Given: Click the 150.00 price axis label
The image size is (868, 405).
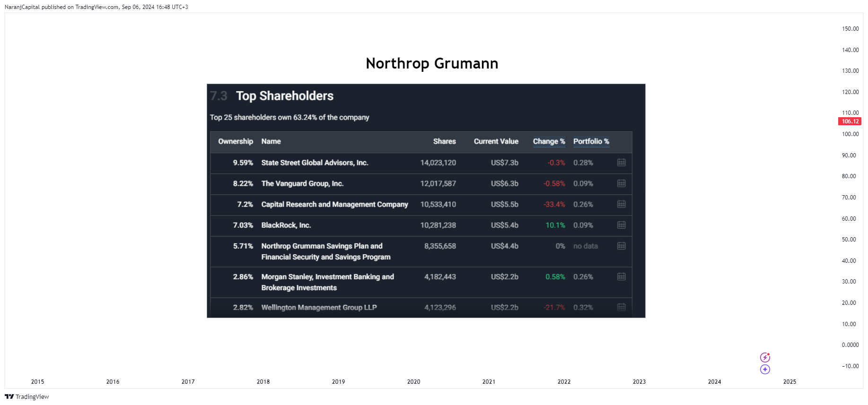Looking at the screenshot, I should pyautogui.click(x=850, y=29).
